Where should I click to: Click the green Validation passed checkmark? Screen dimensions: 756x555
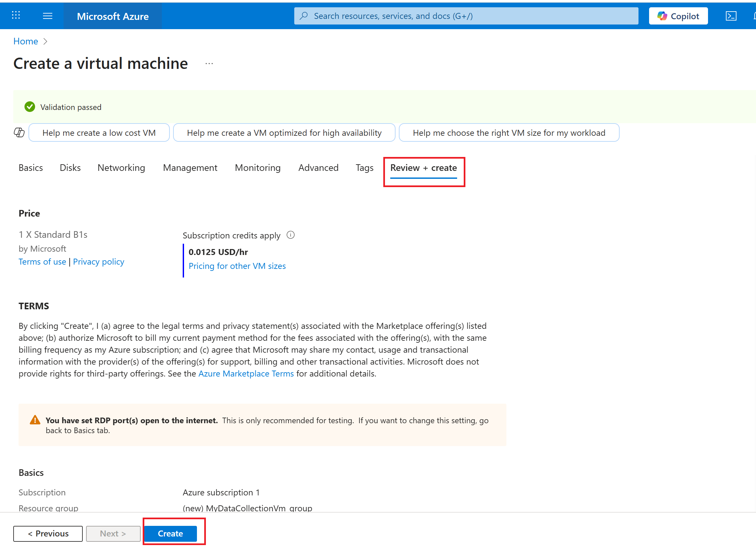[30, 107]
